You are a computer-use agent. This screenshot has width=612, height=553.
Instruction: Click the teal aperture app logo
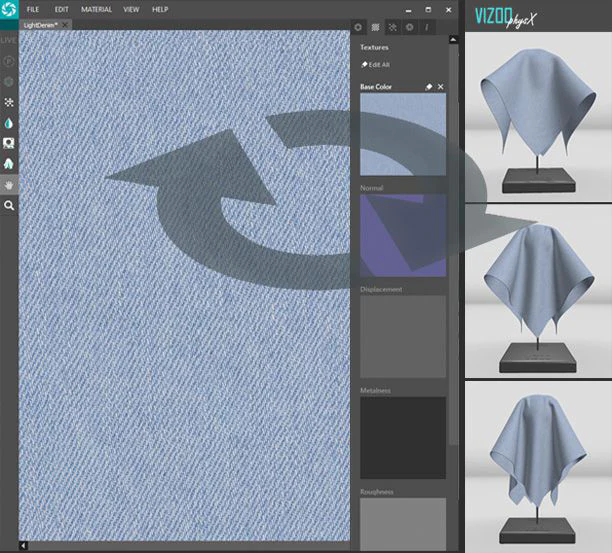pyautogui.click(x=9, y=9)
